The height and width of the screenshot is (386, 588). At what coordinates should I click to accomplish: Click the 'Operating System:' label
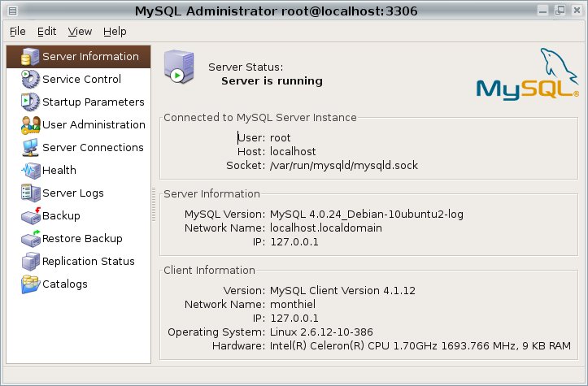click(x=216, y=332)
